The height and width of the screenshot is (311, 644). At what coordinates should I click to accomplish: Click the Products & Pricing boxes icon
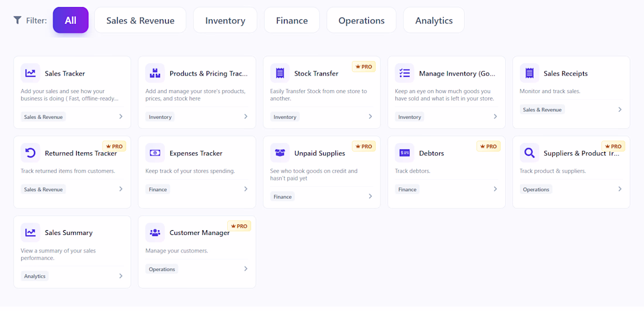click(155, 73)
